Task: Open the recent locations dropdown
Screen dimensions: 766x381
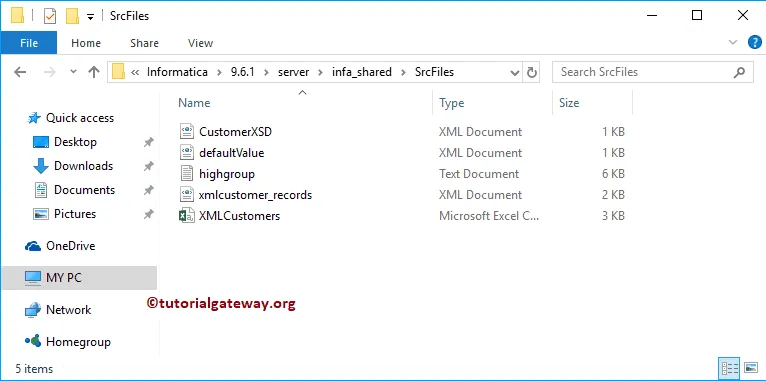Action: coord(73,72)
